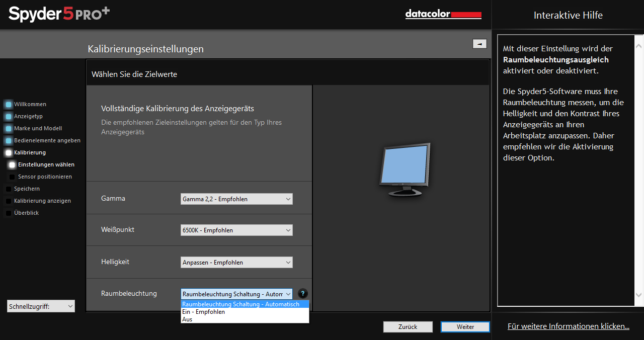
Task: Choose Aus option in list
Action: tap(245, 319)
